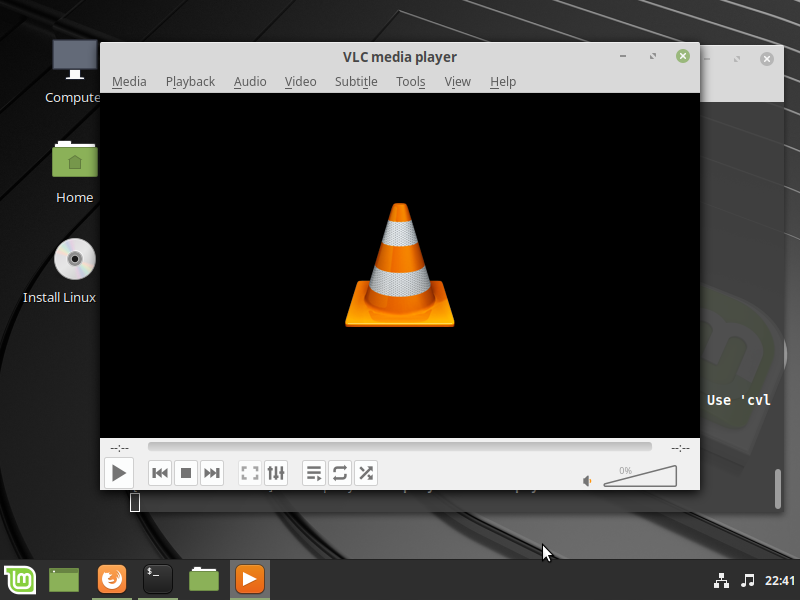Open the View menu

[x=457, y=82]
